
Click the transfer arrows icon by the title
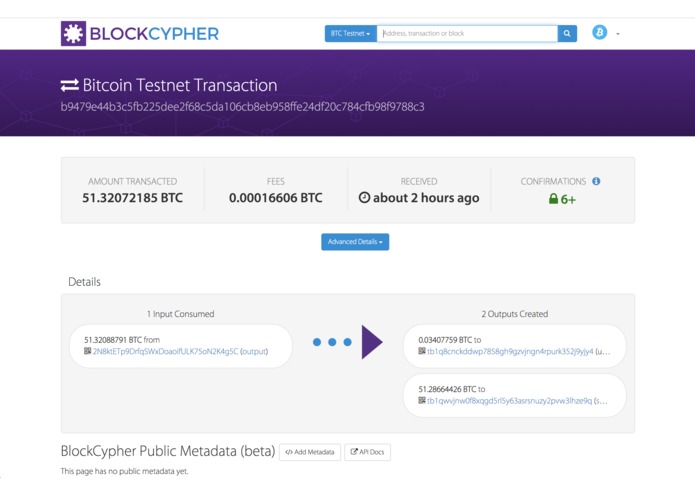[70, 85]
